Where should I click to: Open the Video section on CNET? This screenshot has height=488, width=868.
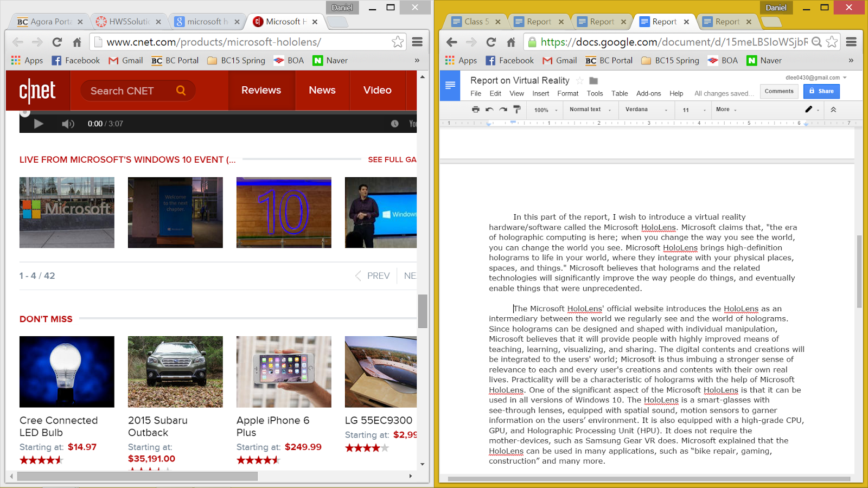[x=378, y=90]
